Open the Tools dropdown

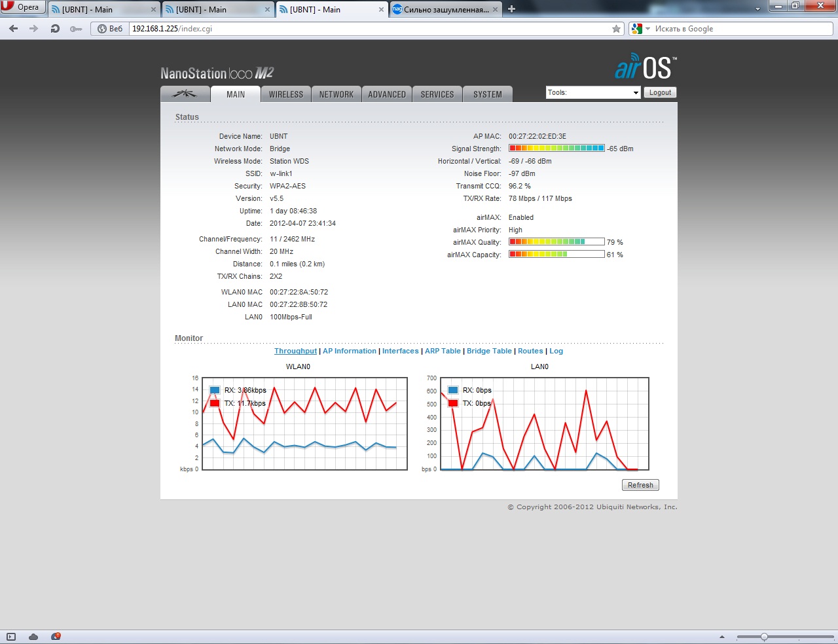593,92
